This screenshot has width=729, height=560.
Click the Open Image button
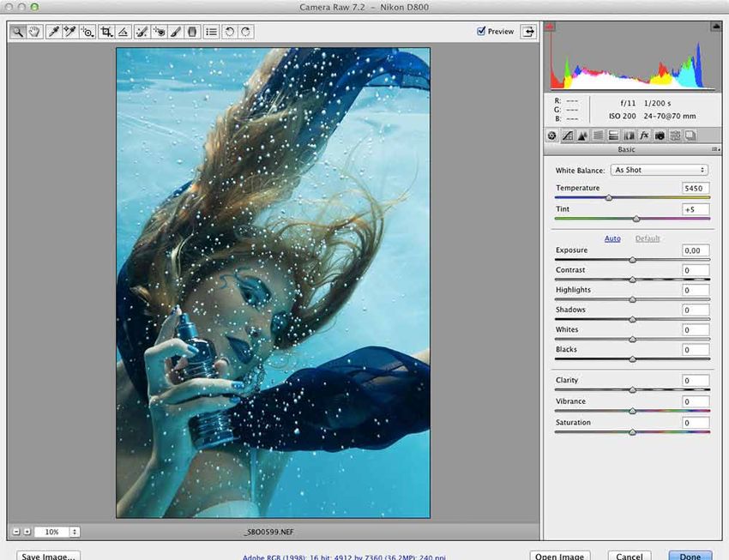tap(560, 556)
